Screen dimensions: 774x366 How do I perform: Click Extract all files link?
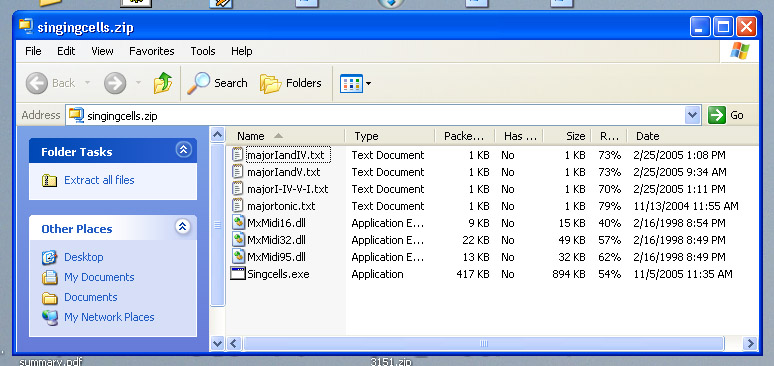click(x=99, y=180)
